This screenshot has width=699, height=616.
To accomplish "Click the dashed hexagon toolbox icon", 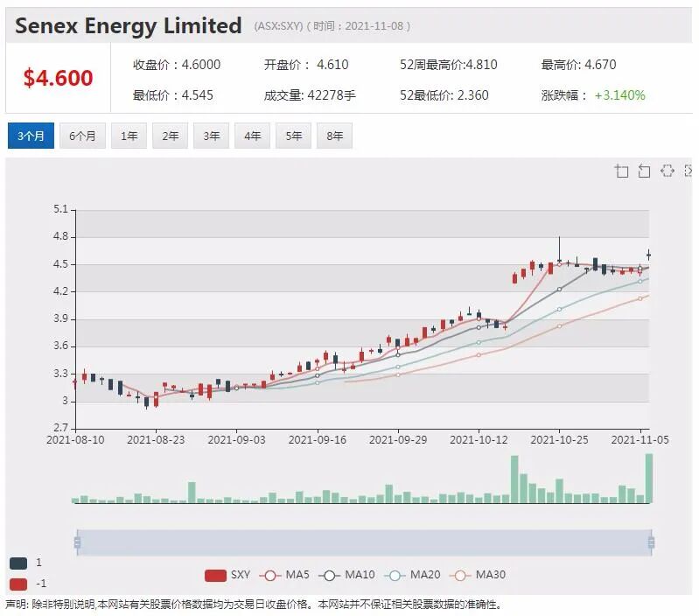I will click(x=667, y=171).
